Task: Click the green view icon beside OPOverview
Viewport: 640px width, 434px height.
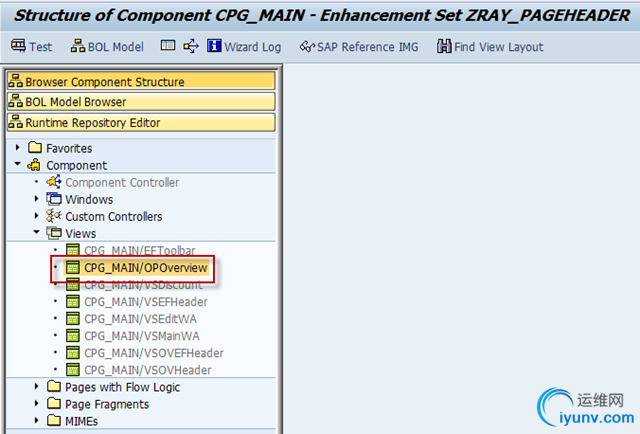Action: pos(73,267)
